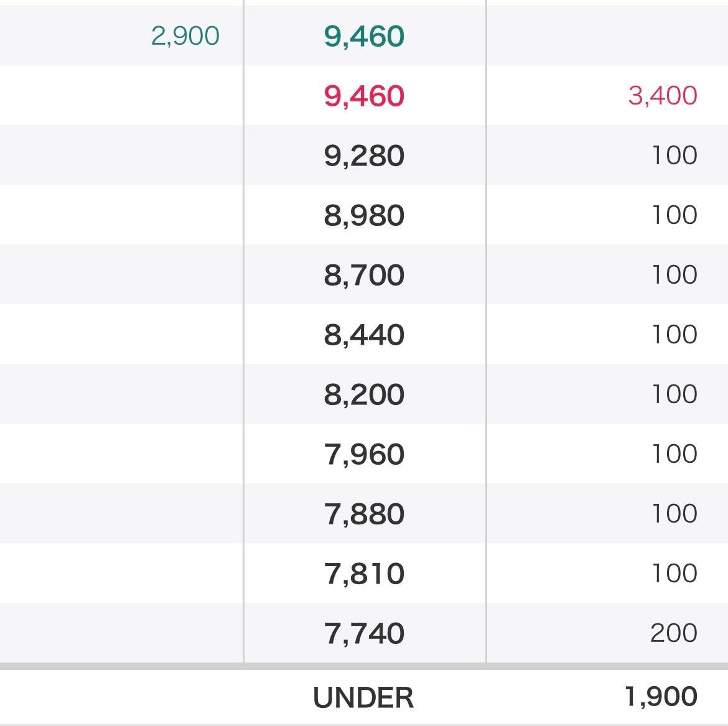Pick the 7,960 price in order book

[x=364, y=454]
